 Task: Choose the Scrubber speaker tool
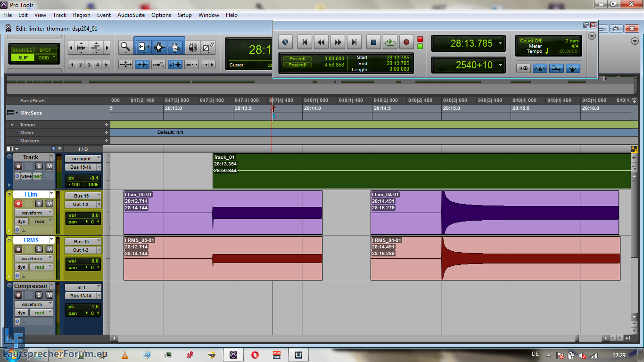tap(192, 47)
